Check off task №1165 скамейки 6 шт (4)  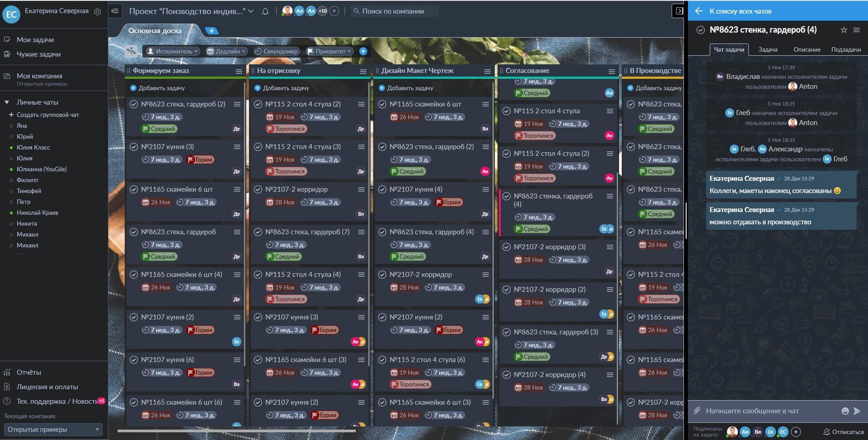point(134,275)
